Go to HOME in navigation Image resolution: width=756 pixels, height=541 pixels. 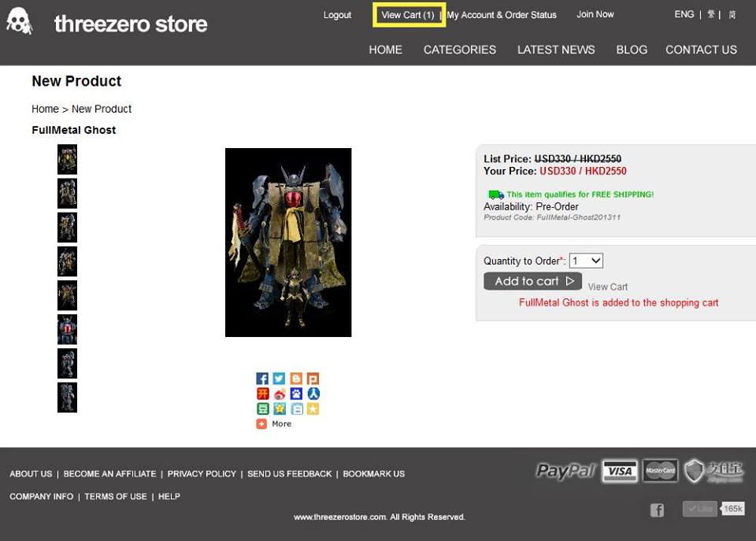(385, 50)
